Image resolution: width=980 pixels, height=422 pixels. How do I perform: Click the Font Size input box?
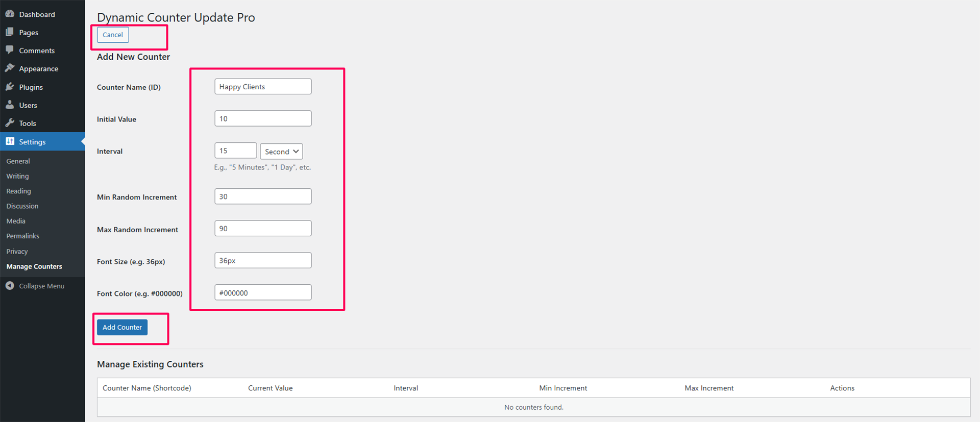click(x=263, y=260)
